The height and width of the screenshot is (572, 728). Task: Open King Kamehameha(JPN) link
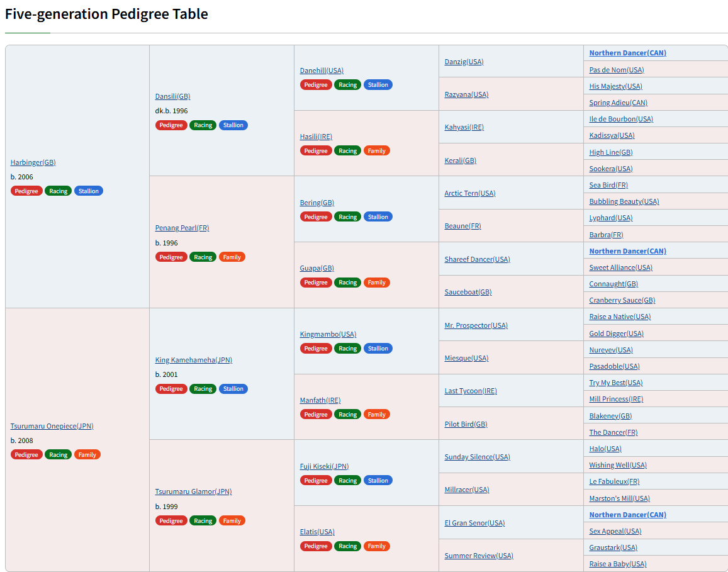[194, 360]
